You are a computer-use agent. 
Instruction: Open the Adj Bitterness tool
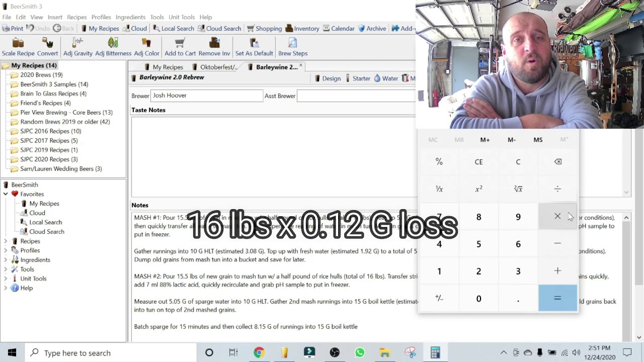(x=113, y=47)
